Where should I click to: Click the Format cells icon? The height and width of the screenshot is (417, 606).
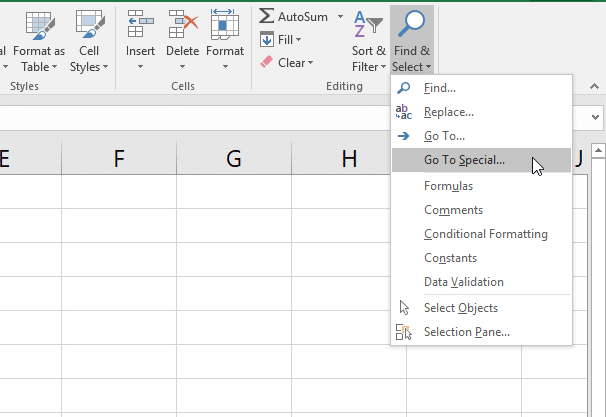pos(225,24)
